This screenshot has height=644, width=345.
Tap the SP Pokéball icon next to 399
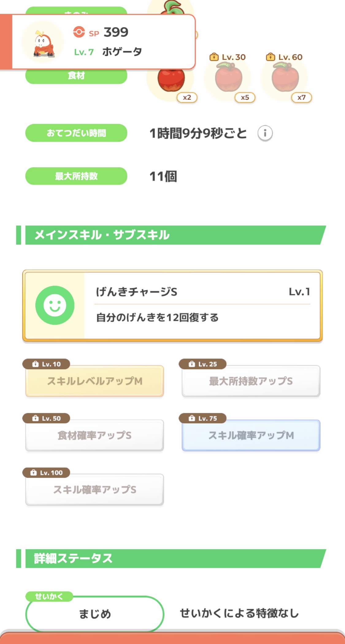point(79,32)
